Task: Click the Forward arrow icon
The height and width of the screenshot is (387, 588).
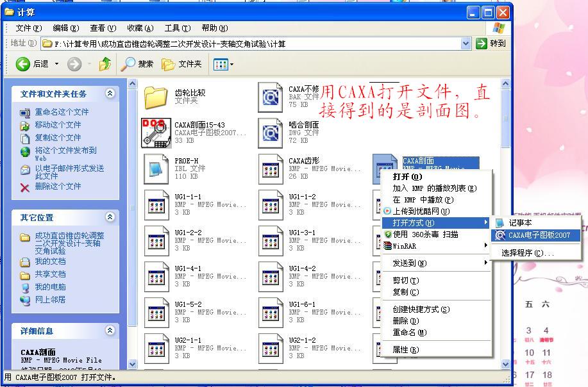Action: [x=74, y=64]
